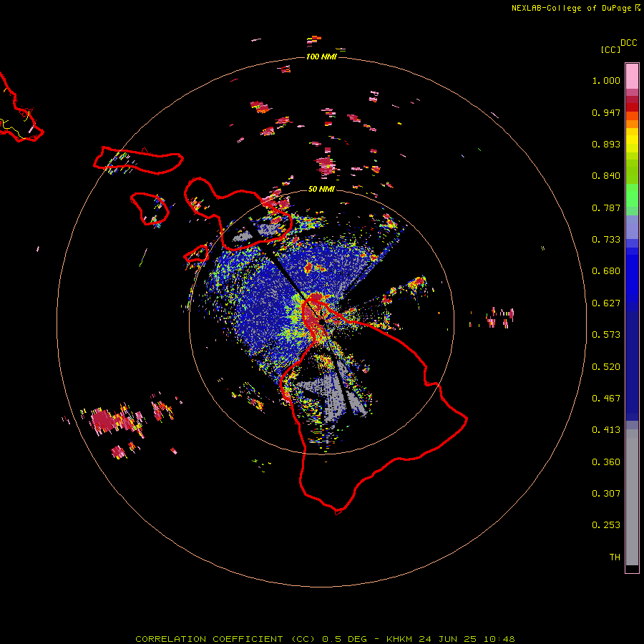Click the 1.000 value on the color scale
The width and height of the screenshot is (644, 644).
[606, 80]
